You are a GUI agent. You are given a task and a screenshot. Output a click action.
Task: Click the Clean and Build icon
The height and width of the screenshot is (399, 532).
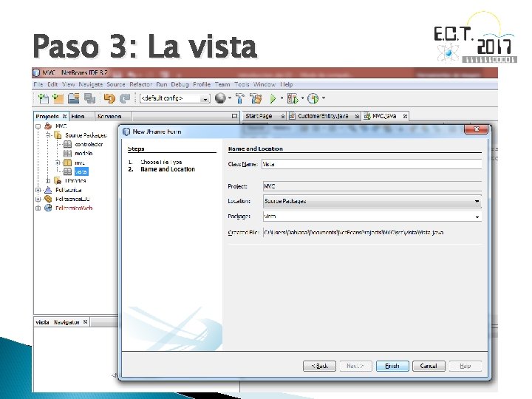(x=256, y=98)
